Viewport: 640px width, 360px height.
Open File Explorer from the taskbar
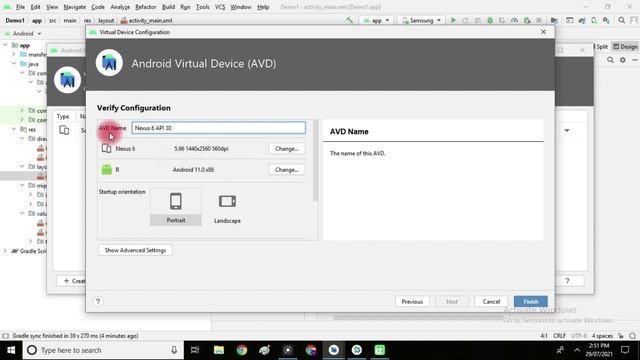(219, 350)
